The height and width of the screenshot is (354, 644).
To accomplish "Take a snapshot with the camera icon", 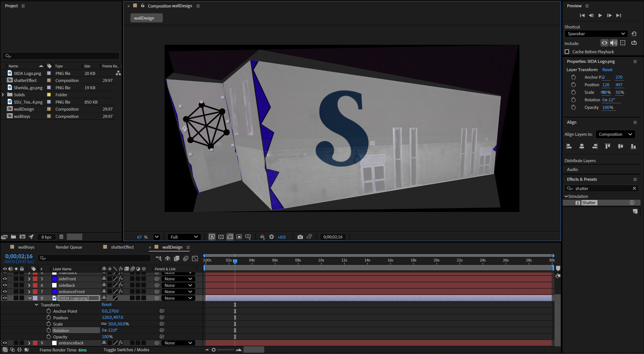I will pyautogui.click(x=300, y=237).
